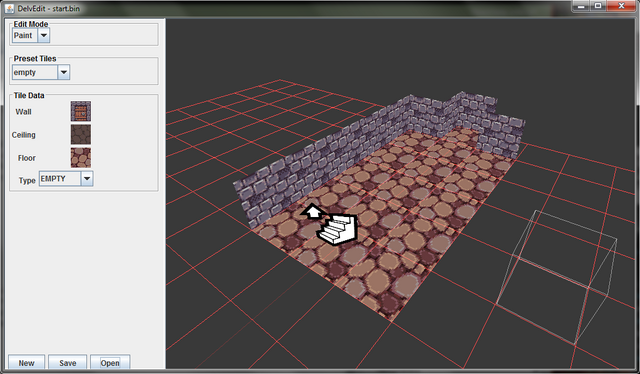Image resolution: width=640 pixels, height=374 pixels.
Task: Expand the Preset Tiles dropdown arrow
Action: click(x=64, y=72)
